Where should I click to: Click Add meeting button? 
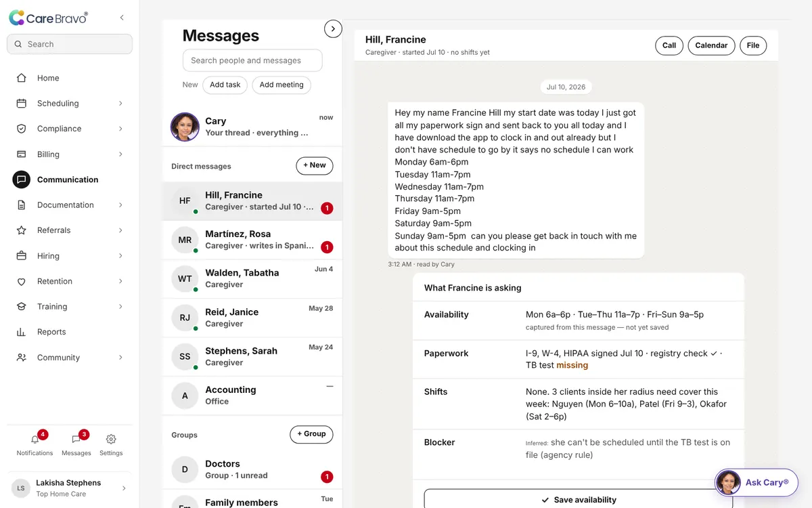tap(281, 85)
